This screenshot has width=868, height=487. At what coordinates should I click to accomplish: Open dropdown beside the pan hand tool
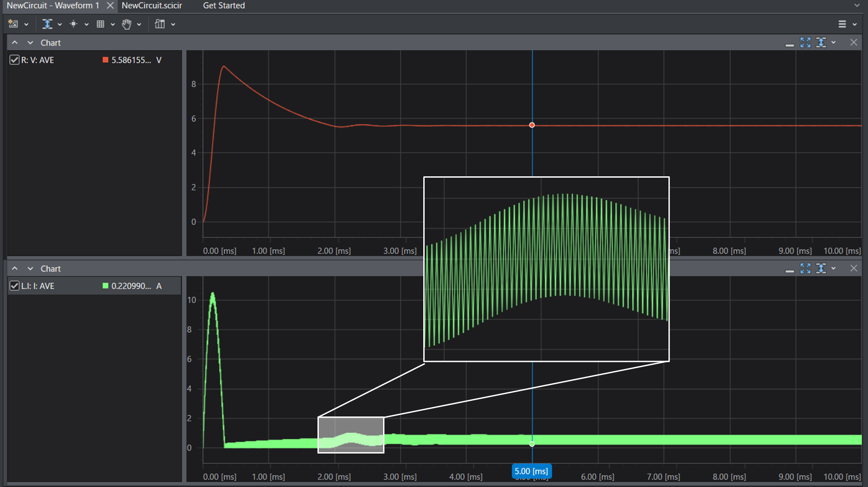click(139, 25)
